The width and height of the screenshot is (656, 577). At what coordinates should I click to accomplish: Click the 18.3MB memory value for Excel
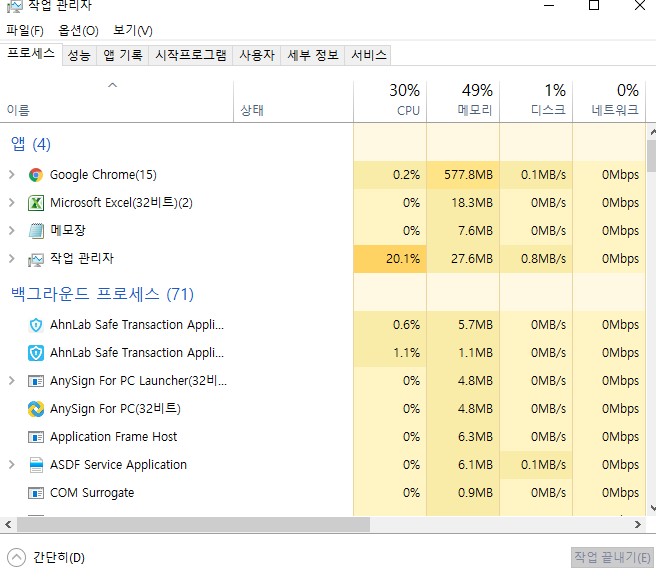[x=472, y=203]
